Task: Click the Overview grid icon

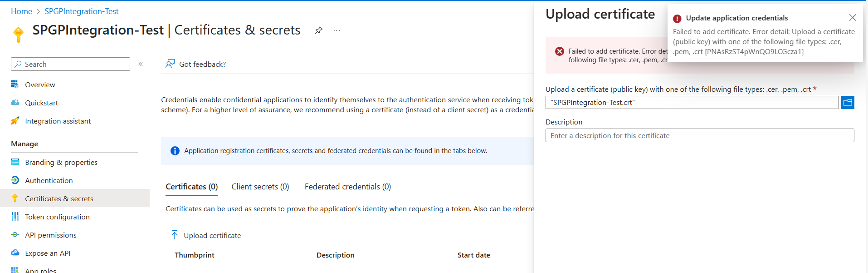Action: [x=15, y=84]
